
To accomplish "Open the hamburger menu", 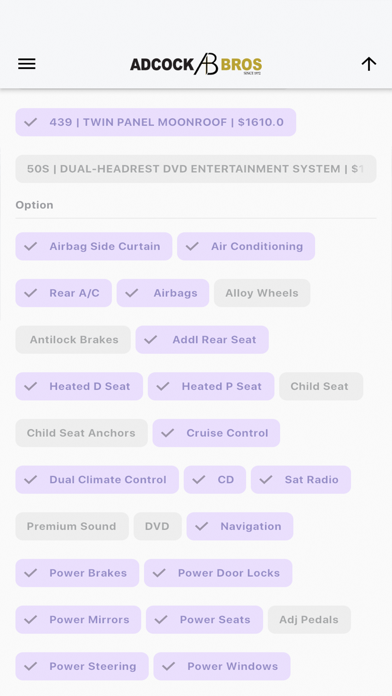I will coord(27,64).
